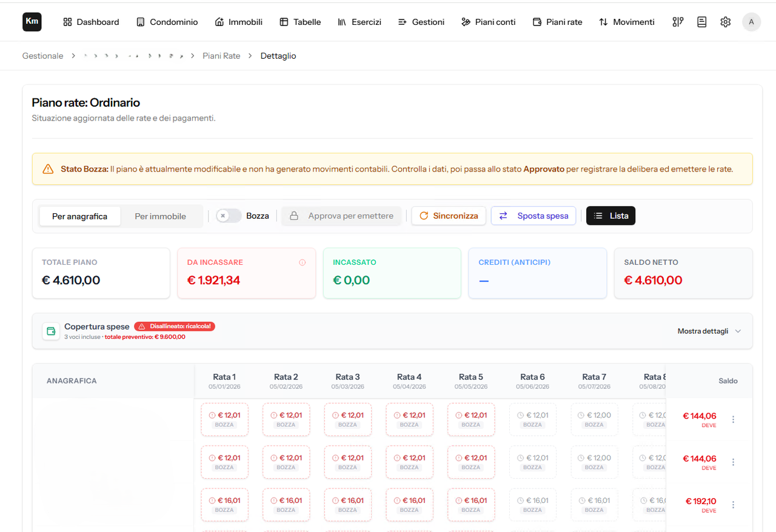Screen dimensions: 776x532
Task: Click Dettaglio breadcrumb
Action: (278, 56)
